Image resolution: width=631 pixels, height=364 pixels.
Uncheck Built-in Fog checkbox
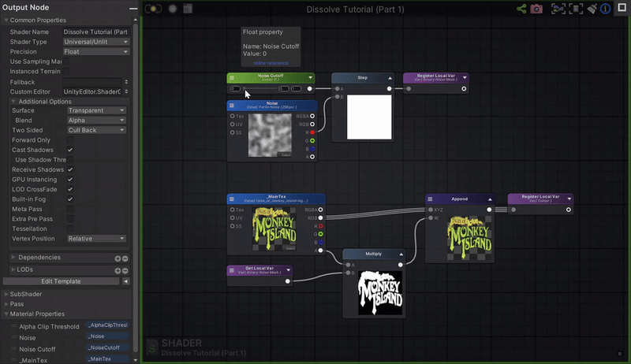70,199
